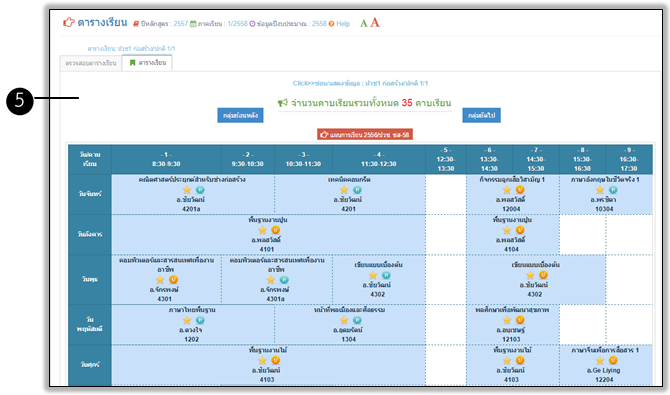Click the orange Help question-mark icon

(x=331, y=24)
